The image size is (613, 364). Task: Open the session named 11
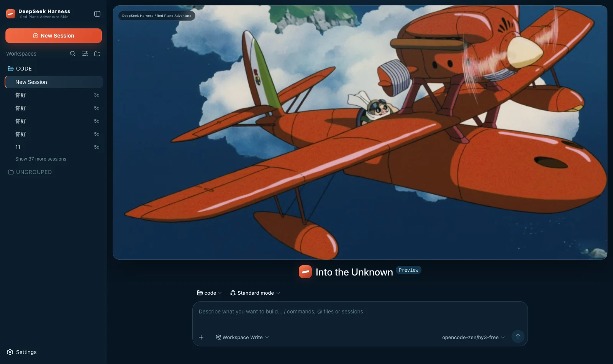54,147
